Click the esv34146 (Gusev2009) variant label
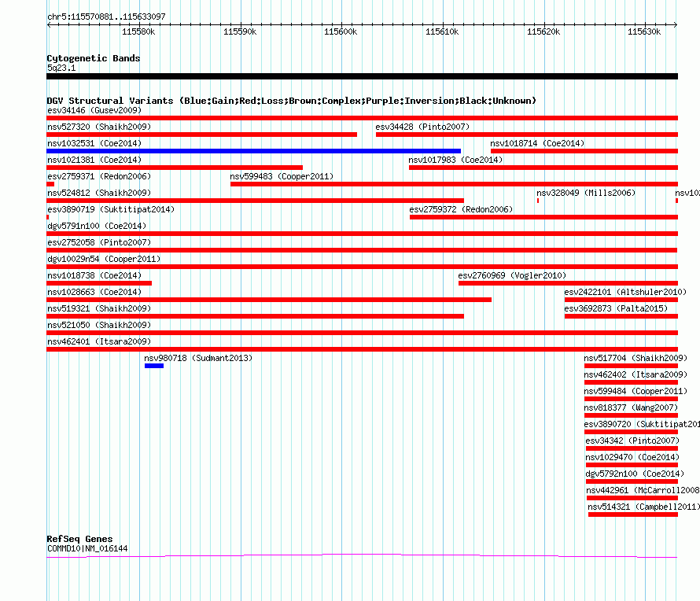 click(x=94, y=110)
